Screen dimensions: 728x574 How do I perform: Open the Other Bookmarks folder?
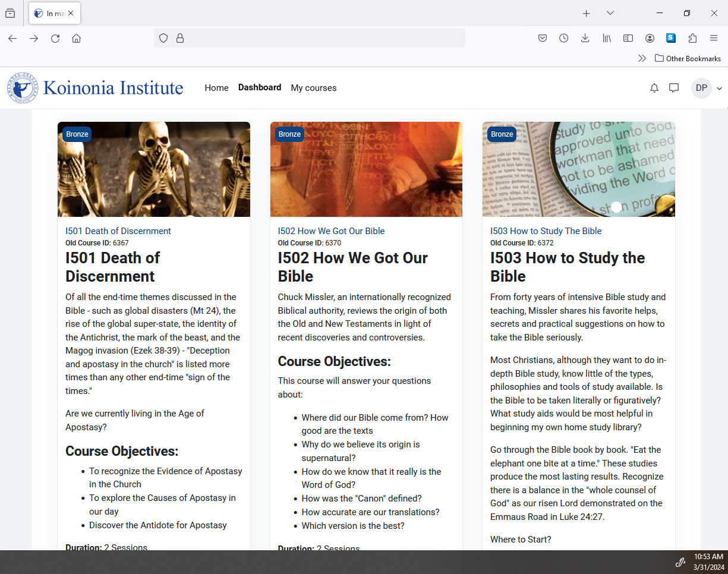pyautogui.click(x=688, y=58)
